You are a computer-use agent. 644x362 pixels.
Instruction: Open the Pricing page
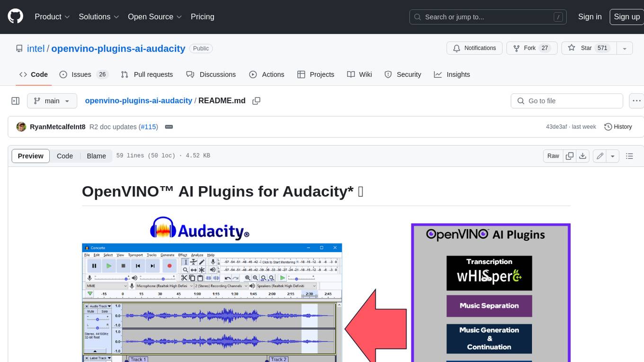pyautogui.click(x=202, y=17)
